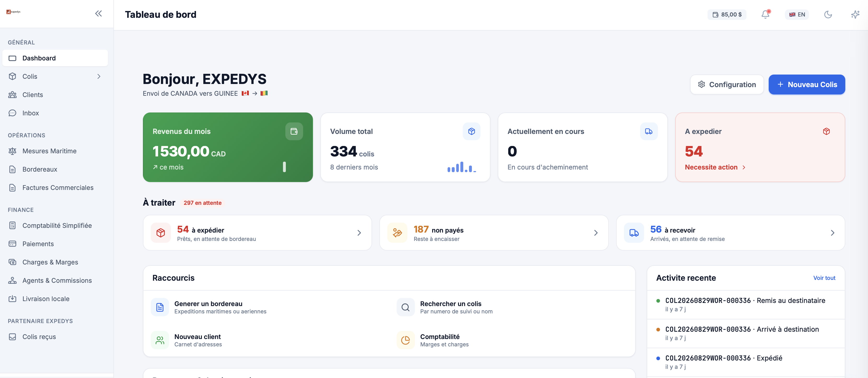Open Comptabilité Simplifiée
The image size is (868, 378).
pos(55,225)
